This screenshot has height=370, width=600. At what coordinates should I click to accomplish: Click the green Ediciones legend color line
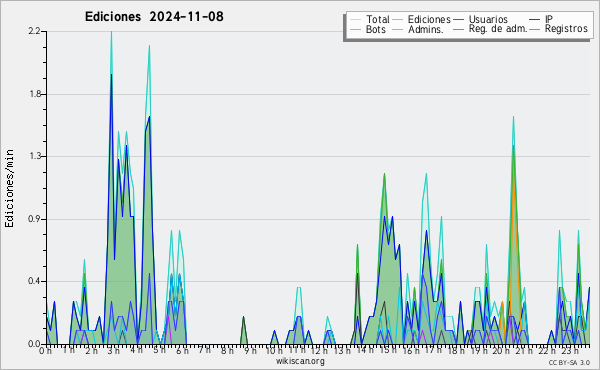398,20
